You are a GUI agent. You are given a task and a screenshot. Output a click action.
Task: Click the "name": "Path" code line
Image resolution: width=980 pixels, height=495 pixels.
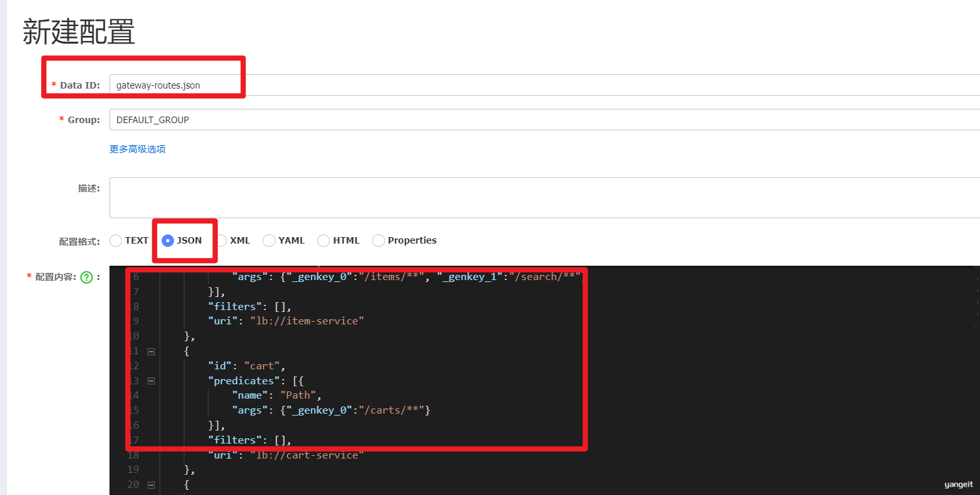(277, 395)
